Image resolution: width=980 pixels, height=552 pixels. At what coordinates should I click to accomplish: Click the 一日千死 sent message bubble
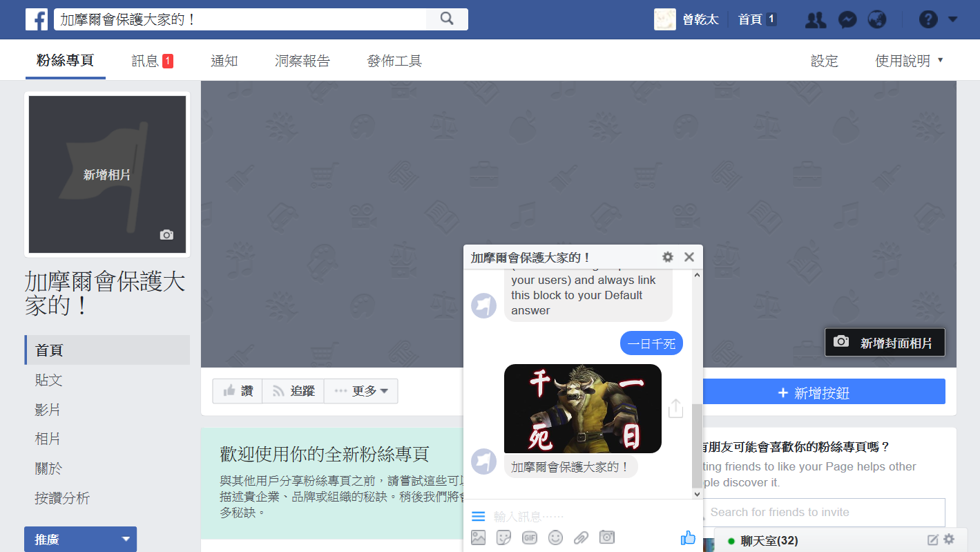pyautogui.click(x=651, y=343)
